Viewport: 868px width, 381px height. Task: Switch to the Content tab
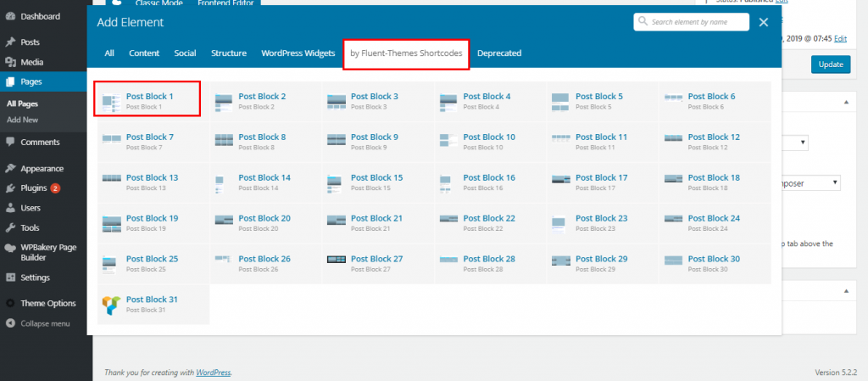(x=144, y=53)
